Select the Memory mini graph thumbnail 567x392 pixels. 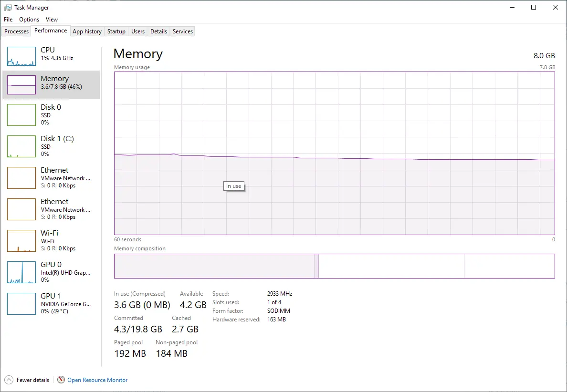(x=21, y=84)
